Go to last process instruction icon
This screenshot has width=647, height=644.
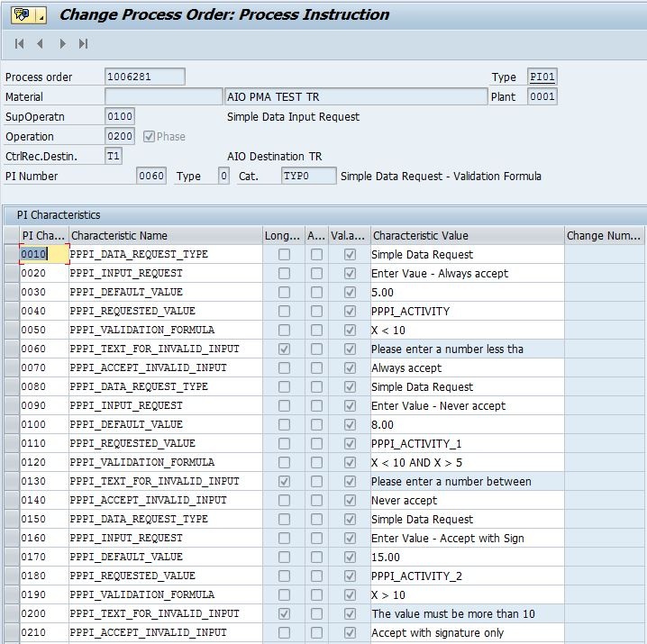[x=83, y=44]
